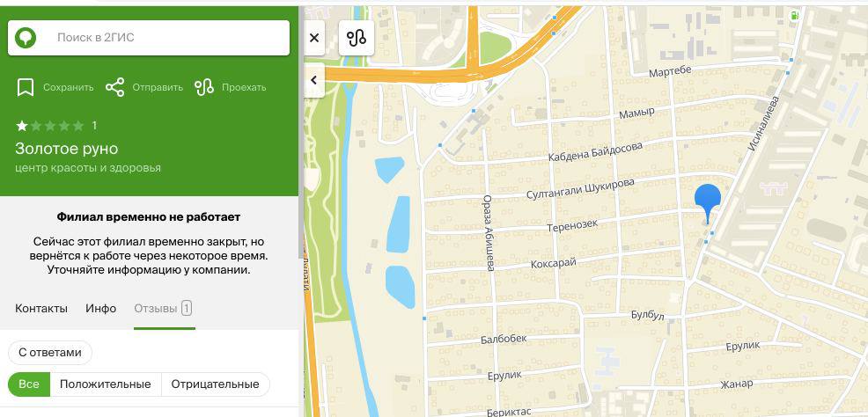The height and width of the screenshot is (417, 868).
Task: Close the card with the X button
Action: 314,38
